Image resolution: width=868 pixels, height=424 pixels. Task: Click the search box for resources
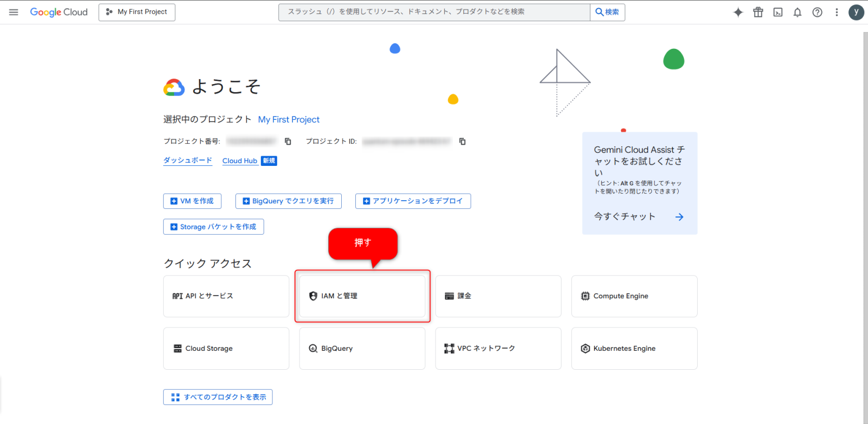click(434, 12)
